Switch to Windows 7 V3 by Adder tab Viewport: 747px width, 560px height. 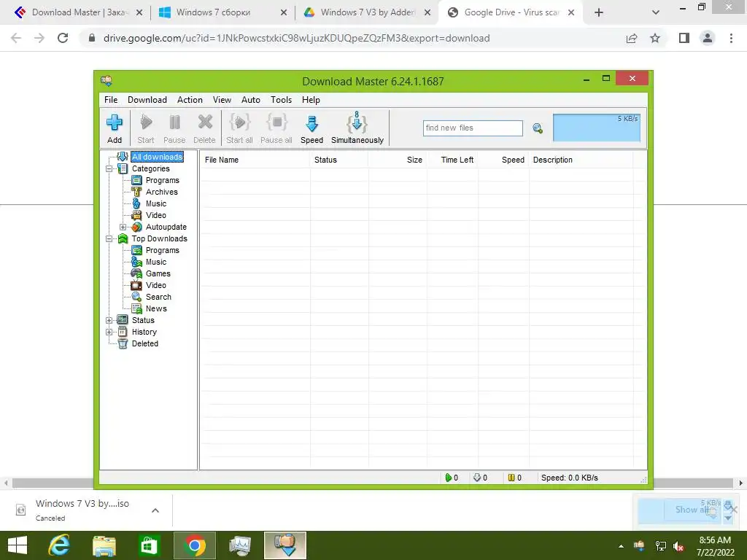367,12
